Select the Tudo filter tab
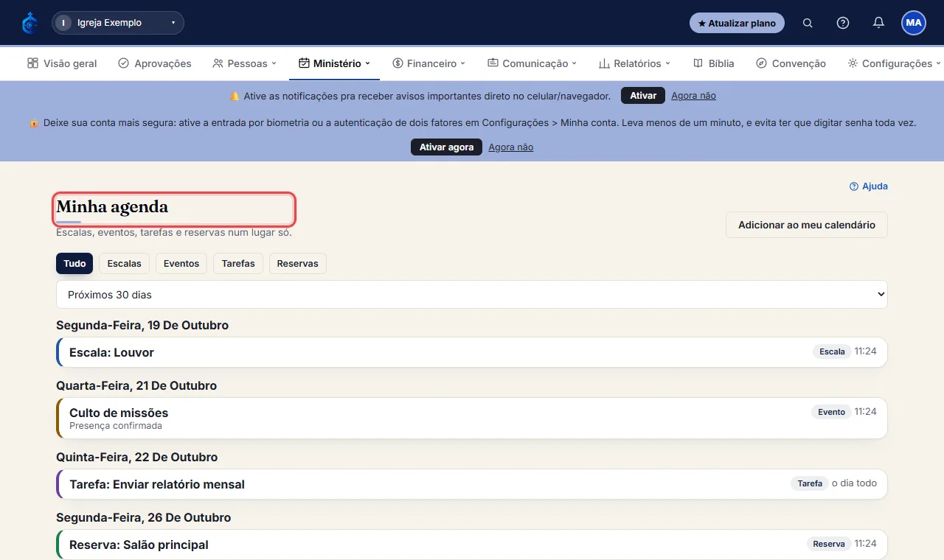 click(74, 264)
